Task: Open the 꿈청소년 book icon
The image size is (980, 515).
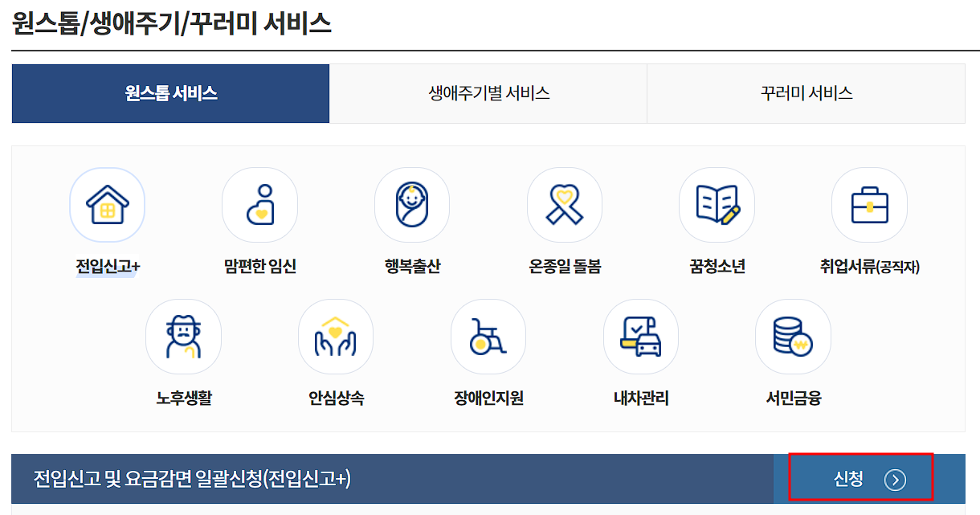Action: pos(717,205)
